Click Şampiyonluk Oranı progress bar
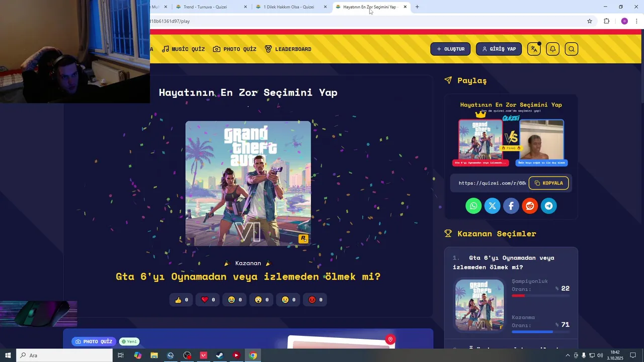This screenshot has height=362, width=644. click(x=540, y=296)
